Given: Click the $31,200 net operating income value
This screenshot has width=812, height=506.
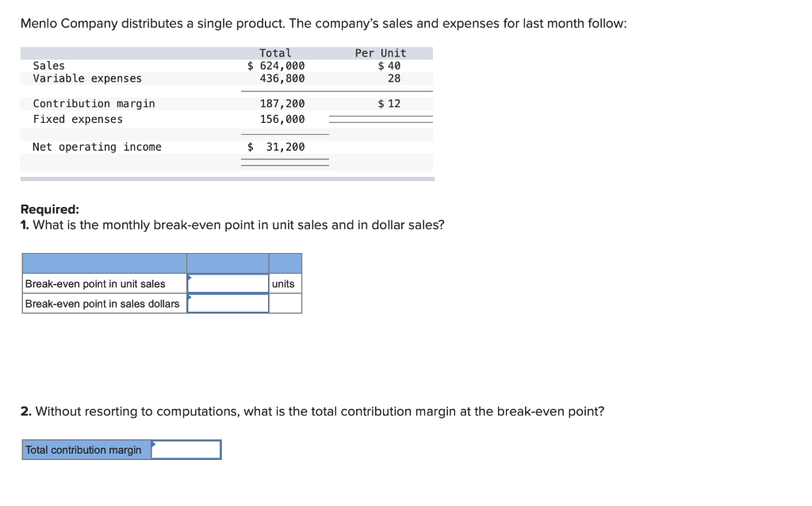Looking at the screenshot, I should [x=276, y=147].
